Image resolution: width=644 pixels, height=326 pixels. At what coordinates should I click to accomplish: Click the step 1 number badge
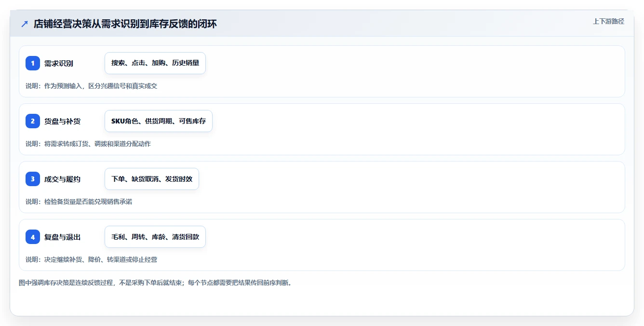pos(33,63)
